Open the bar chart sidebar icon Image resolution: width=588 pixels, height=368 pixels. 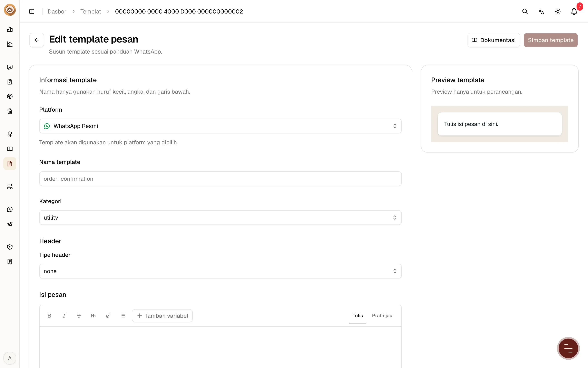pos(10,29)
